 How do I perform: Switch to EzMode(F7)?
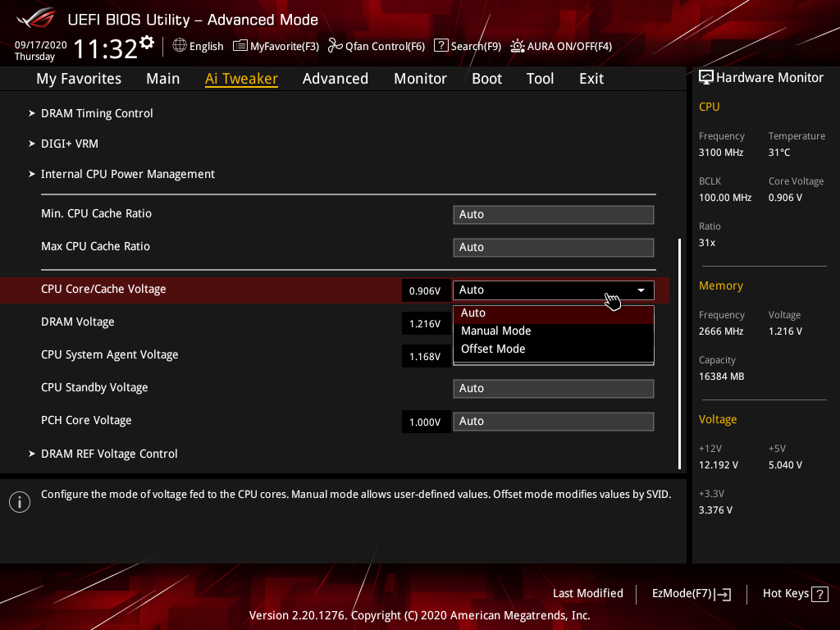point(691,594)
